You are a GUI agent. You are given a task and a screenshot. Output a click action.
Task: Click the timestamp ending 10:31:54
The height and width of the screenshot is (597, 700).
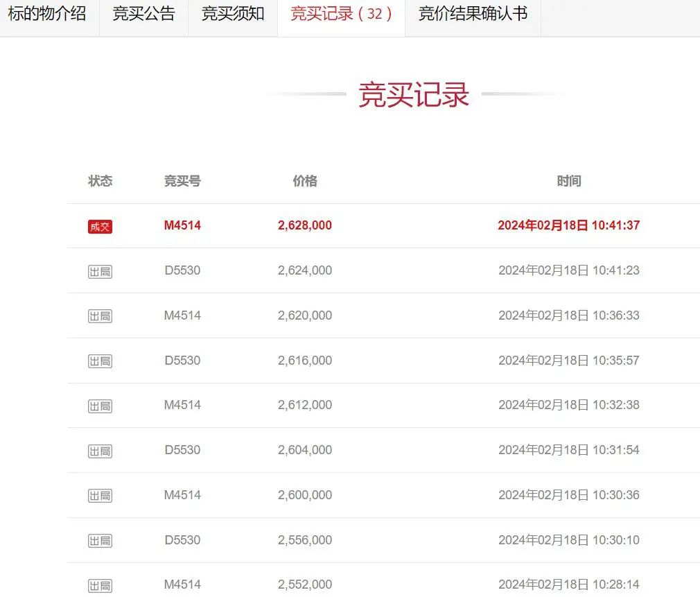click(x=569, y=449)
